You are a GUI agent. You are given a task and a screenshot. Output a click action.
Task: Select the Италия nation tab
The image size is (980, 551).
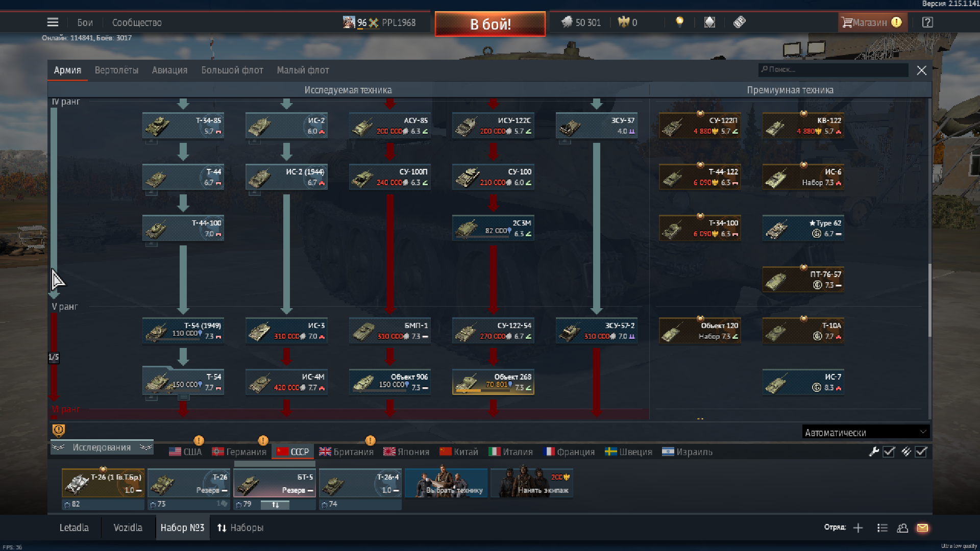coord(511,452)
